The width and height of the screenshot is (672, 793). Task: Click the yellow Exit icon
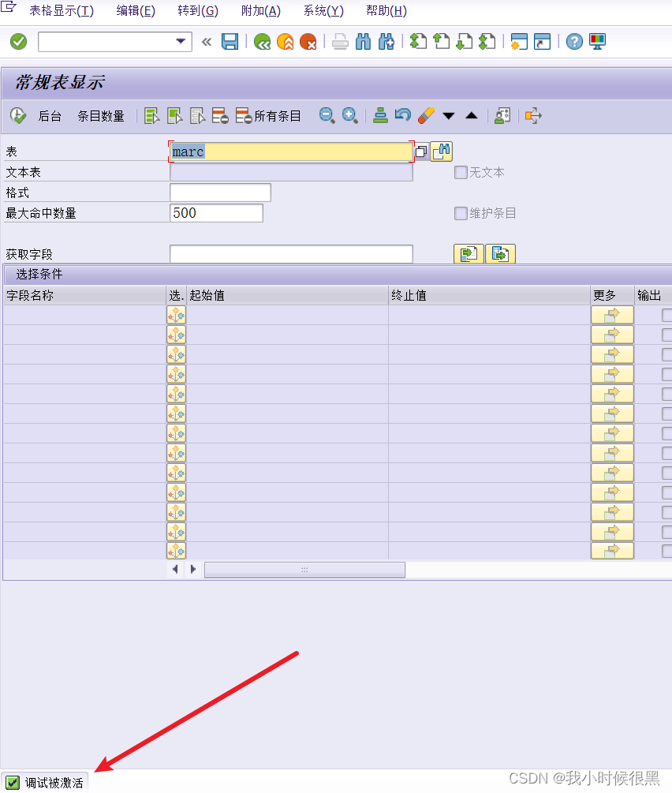(286, 42)
